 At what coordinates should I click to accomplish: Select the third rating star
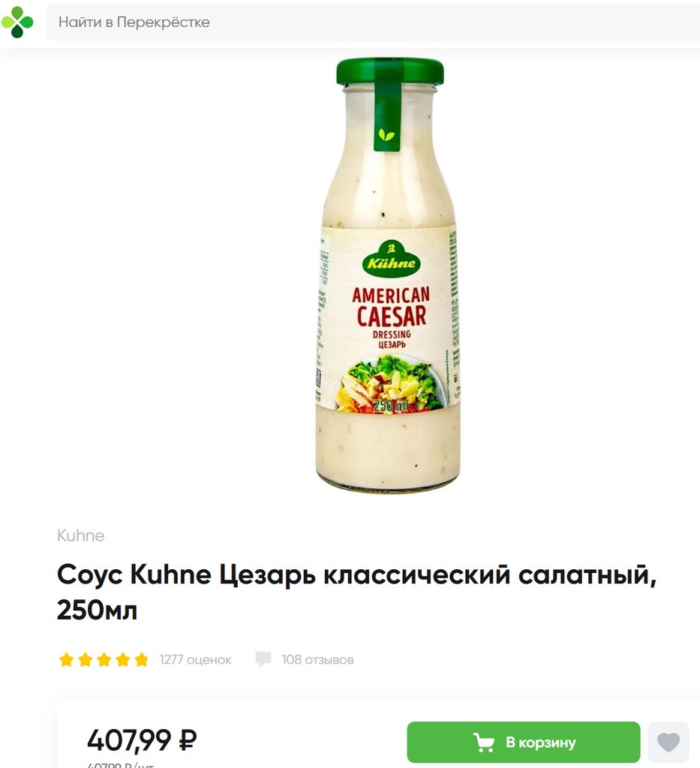(x=104, y=660)
